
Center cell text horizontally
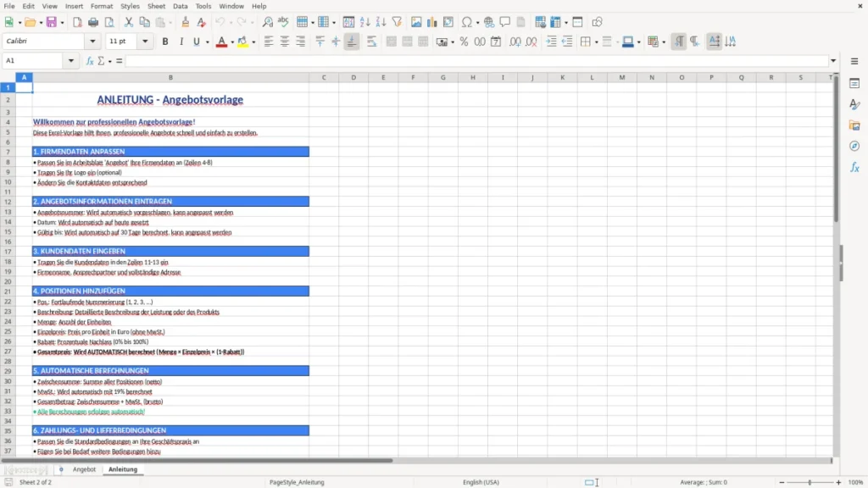[285, 42]
